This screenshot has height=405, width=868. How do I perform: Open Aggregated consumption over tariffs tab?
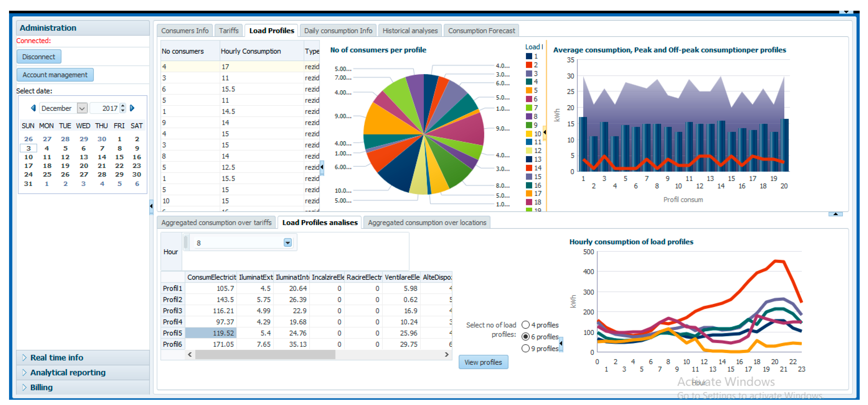[216, 222]
